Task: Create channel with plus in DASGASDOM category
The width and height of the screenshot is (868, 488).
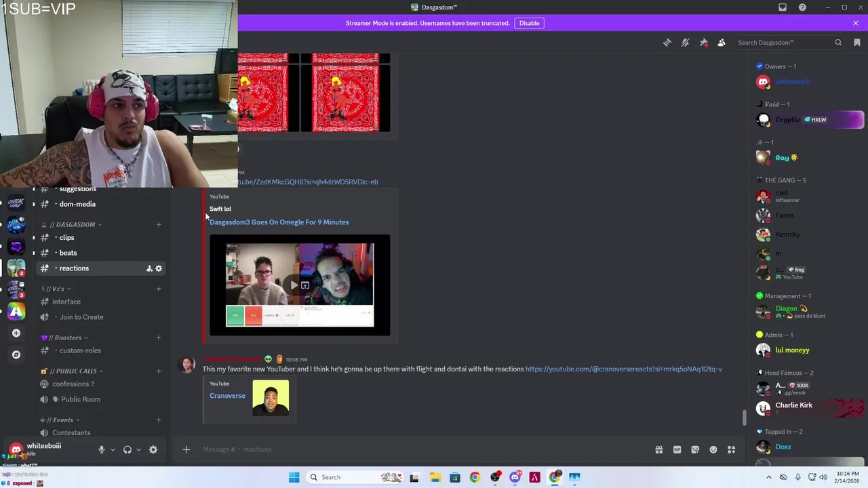Action: (159, 224)
